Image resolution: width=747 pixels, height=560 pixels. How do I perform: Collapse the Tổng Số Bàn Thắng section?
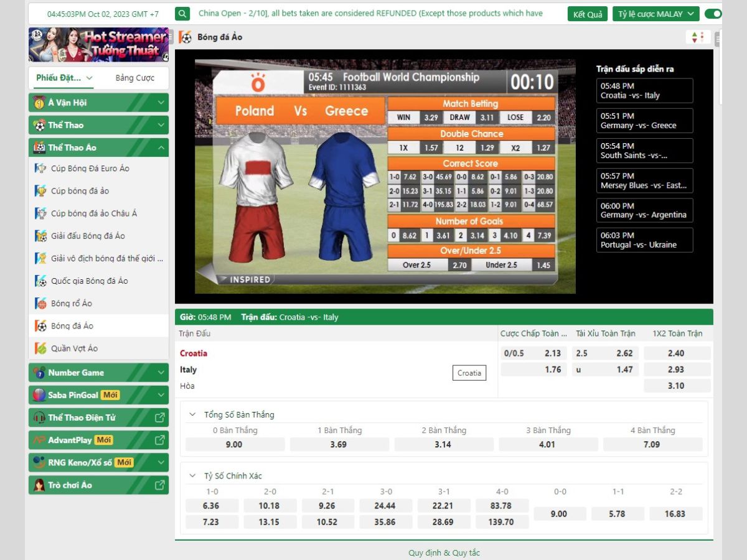[192, 414]
